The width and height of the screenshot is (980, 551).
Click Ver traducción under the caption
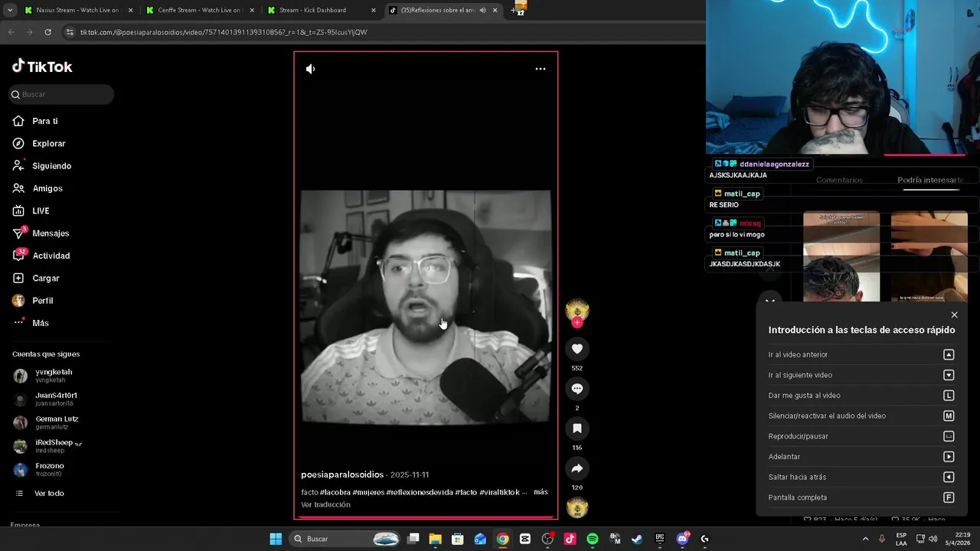tap(325, 504)
